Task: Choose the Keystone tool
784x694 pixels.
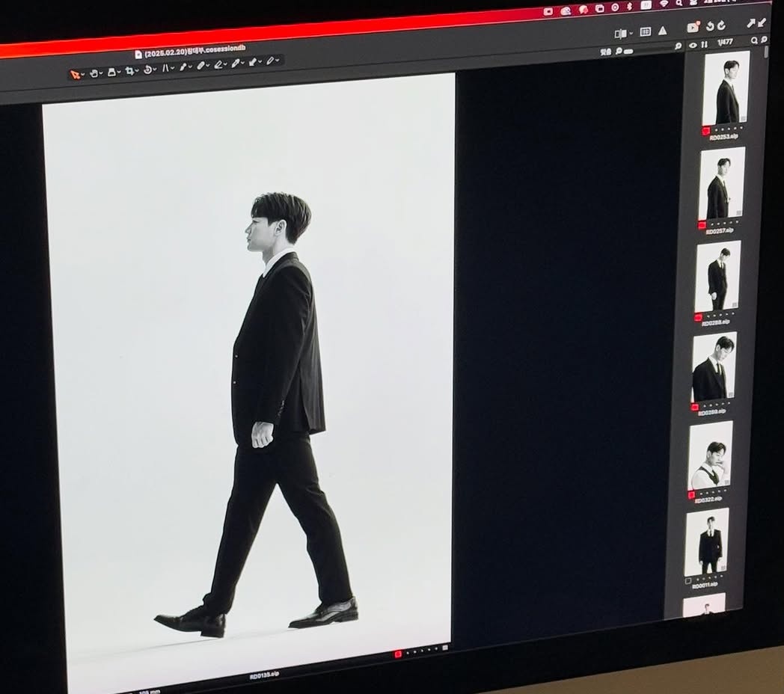Action: tap(165, 68)
